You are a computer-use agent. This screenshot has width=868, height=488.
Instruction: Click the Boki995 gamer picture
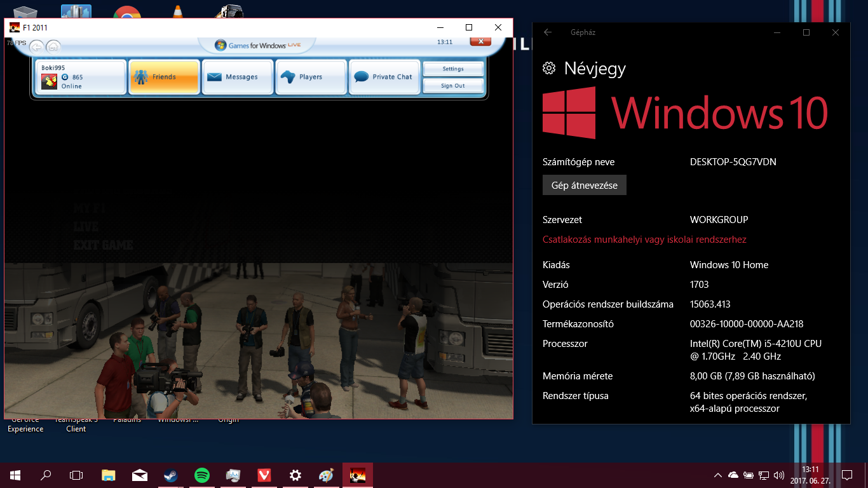coord(50,81)
